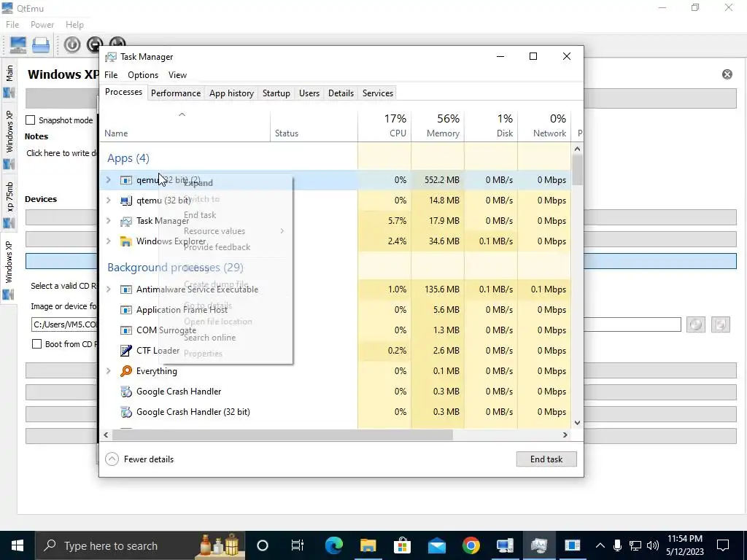Expand the Task Manager process row
Viewport: 747px width, 560px height.
tap(108, 221)
